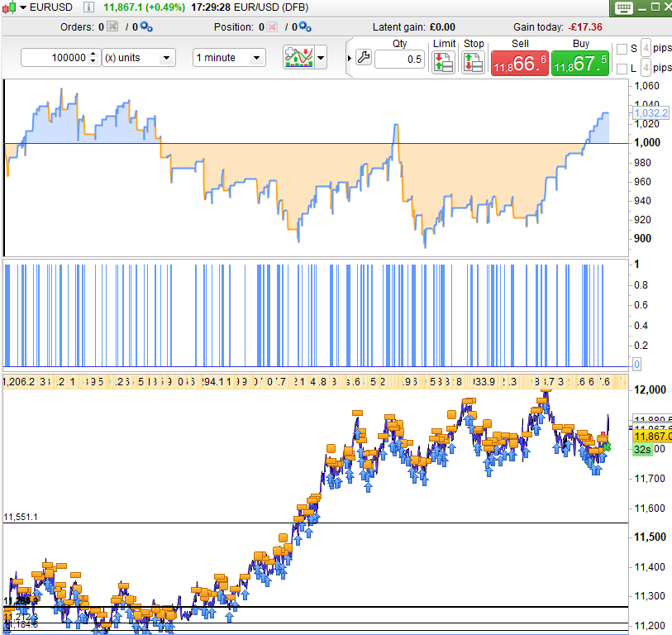Click the Orders: 0 count text
Viewport: 672px width, 635px height.
pyautogui.click(x=82, y=27)
